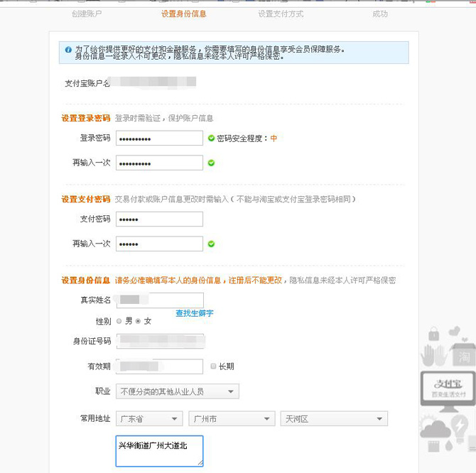
Task: Open the 广东省 province dropdown
Action: click(x=149, y=419)
